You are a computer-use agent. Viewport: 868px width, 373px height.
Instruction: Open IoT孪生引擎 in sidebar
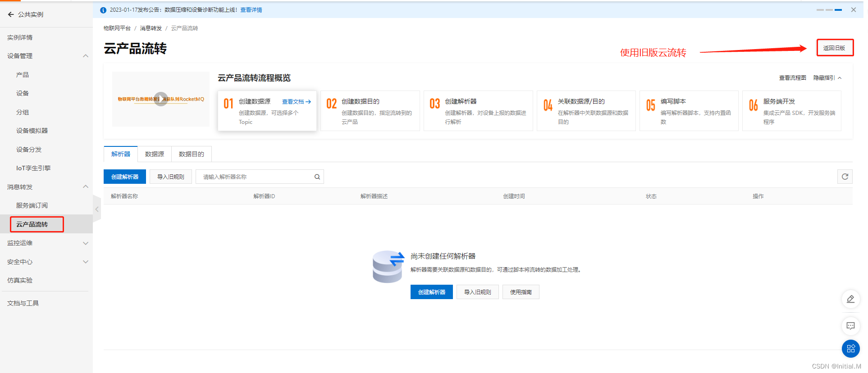coord(33,168)
